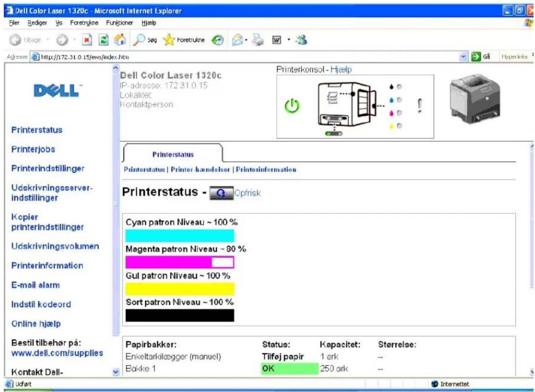
Task: Open Printerindstillinger in left sidebar
Action: (x=48, y=168)
